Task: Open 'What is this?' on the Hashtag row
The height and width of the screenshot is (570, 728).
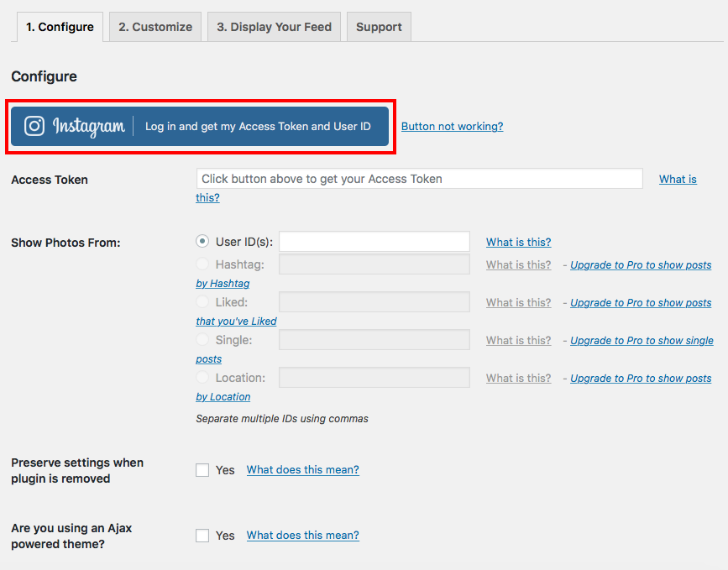Action: pos(519,264)
